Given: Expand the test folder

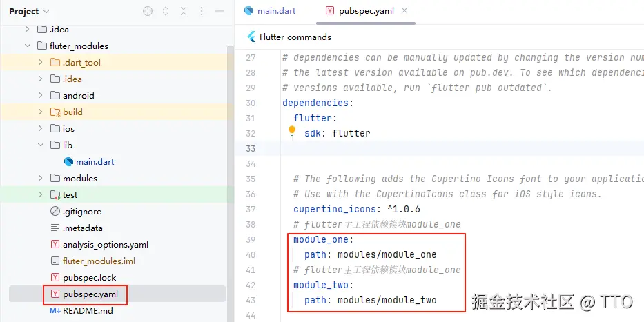Looking at the screenshot, I should 40,195.
